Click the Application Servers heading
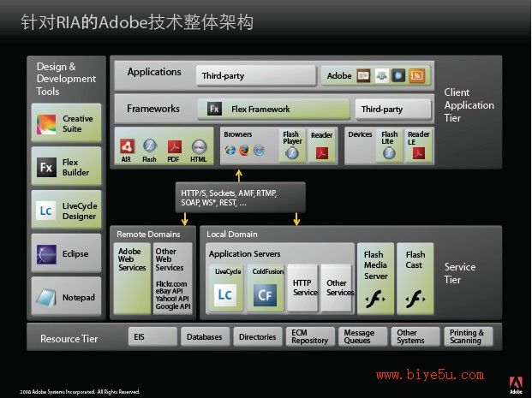This screenshot has height=398, width=532. 245,254
